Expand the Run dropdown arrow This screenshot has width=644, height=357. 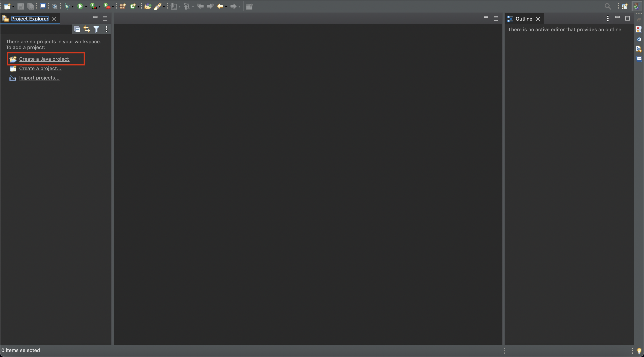coord(86,6)
